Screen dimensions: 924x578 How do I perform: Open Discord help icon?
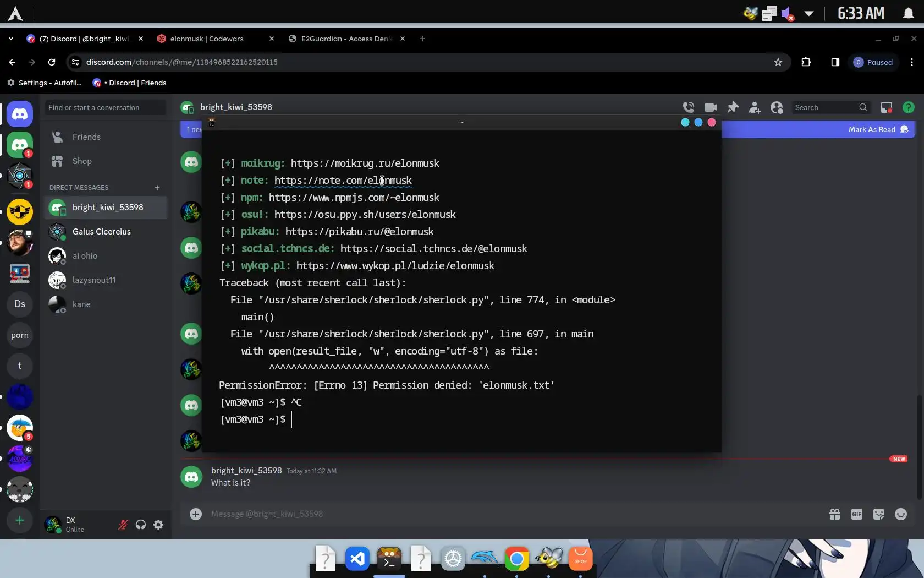pos(909,107)
